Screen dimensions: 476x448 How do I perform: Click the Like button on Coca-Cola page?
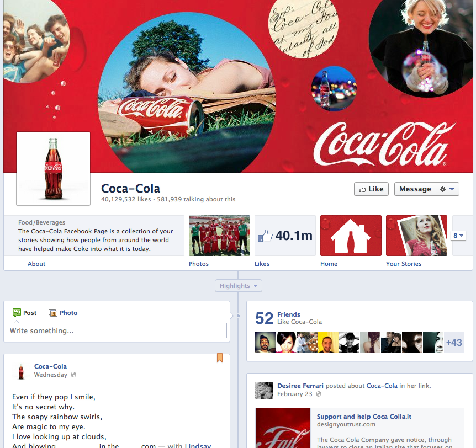click(x=371, y=189)
